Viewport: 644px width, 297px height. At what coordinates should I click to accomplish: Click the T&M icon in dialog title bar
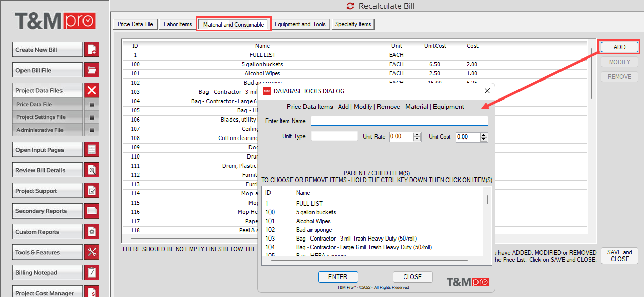(266, 91)
